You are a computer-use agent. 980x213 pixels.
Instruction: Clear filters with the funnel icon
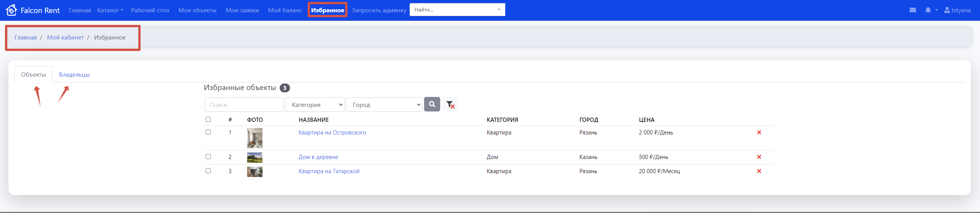(450, 104)
